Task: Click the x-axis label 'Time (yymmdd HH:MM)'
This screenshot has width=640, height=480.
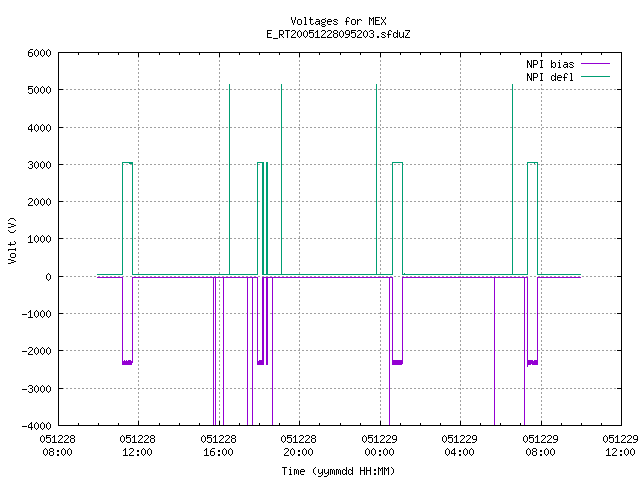Action: (x=338, y=471)
